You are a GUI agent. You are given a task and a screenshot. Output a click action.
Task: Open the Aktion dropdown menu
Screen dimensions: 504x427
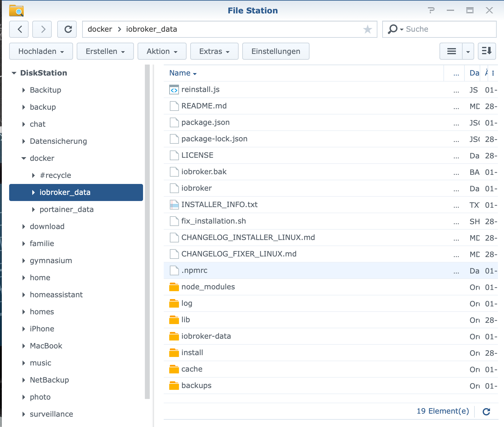(162, 51)
